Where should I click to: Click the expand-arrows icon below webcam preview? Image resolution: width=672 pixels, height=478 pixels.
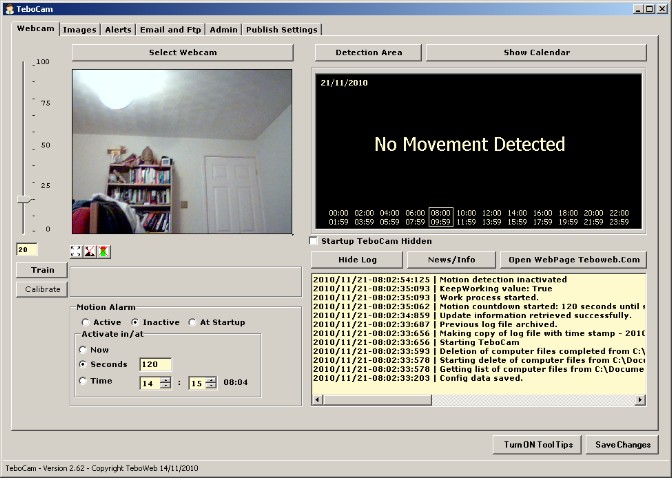point(76,251)
